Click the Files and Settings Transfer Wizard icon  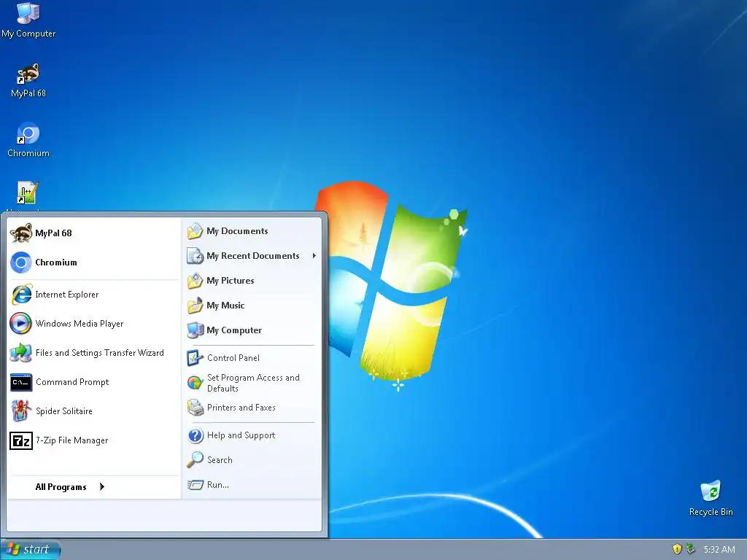21,353
